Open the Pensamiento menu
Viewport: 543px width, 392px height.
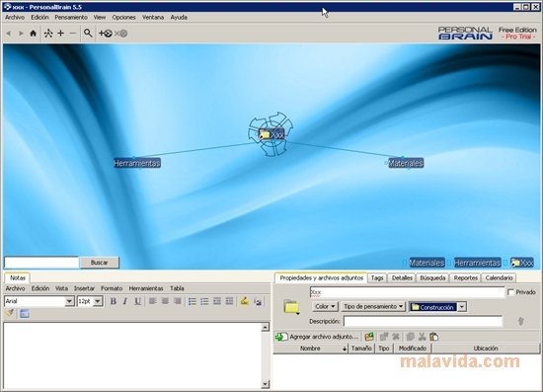pos(71,17)
